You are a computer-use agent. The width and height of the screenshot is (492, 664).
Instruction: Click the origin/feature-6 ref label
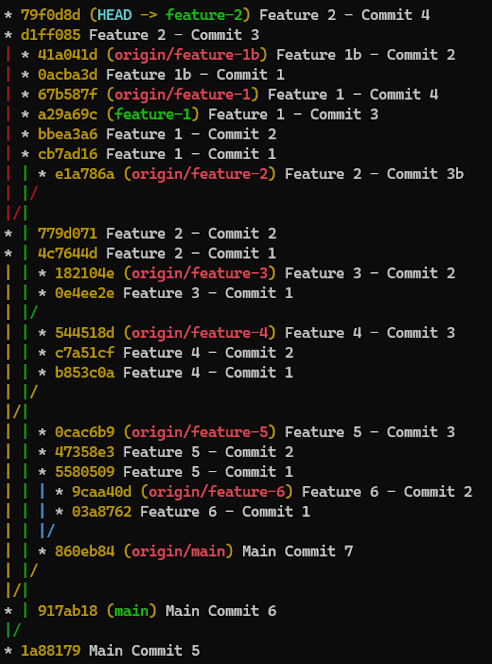(217, 492)
